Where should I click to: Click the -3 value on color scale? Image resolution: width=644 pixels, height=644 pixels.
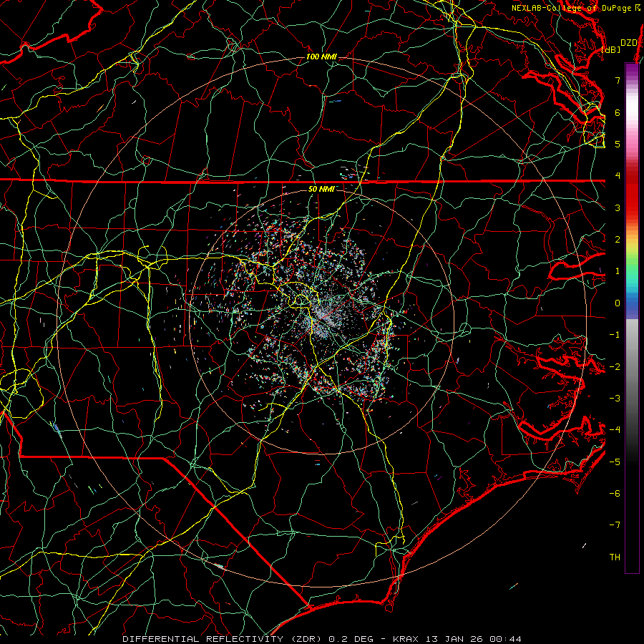(x=615, y=398)
